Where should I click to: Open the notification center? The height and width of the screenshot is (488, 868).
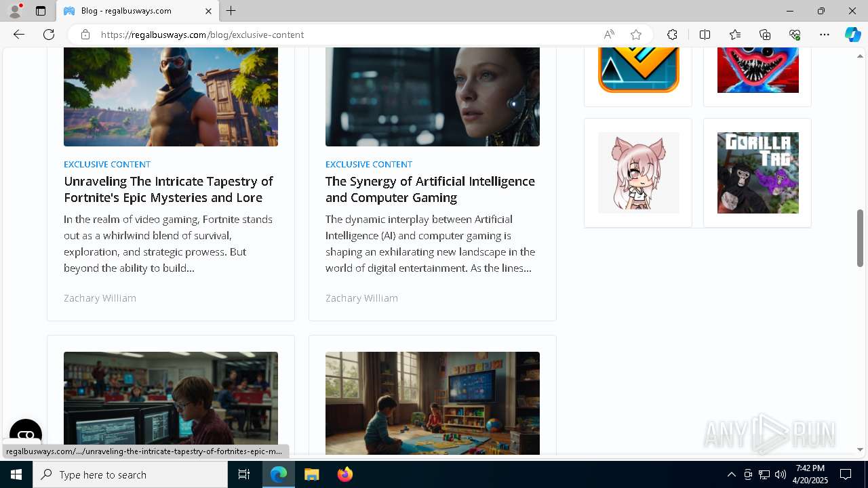846,474
